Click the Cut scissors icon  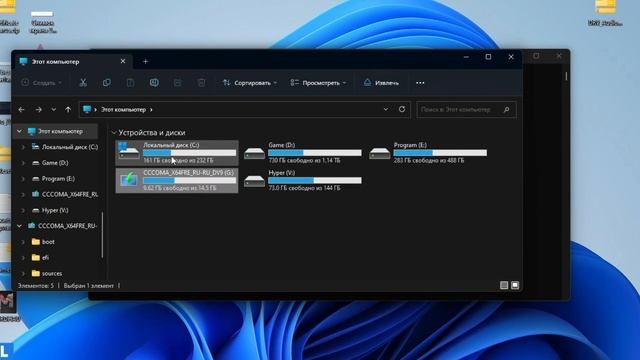tap(83, 83)
